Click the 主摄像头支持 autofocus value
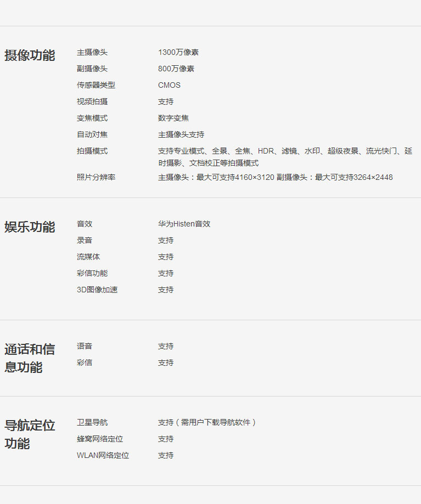 tap(181, 134)
